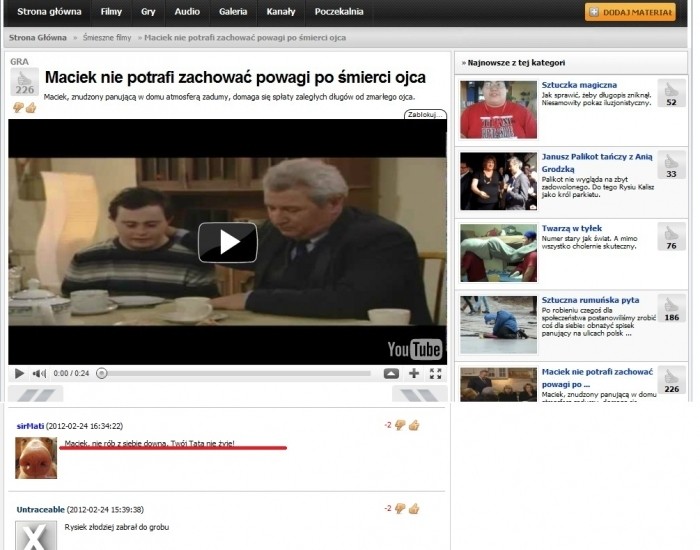Click the YouTube logo on the video

414,349
